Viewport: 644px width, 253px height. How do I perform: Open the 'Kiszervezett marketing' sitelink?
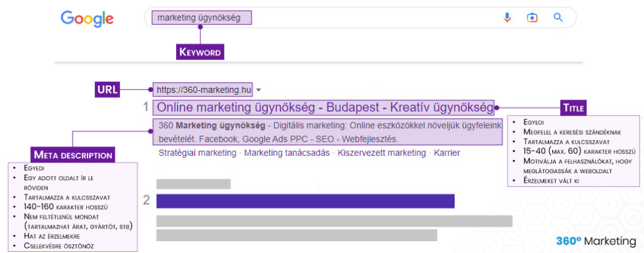[382, 153]
